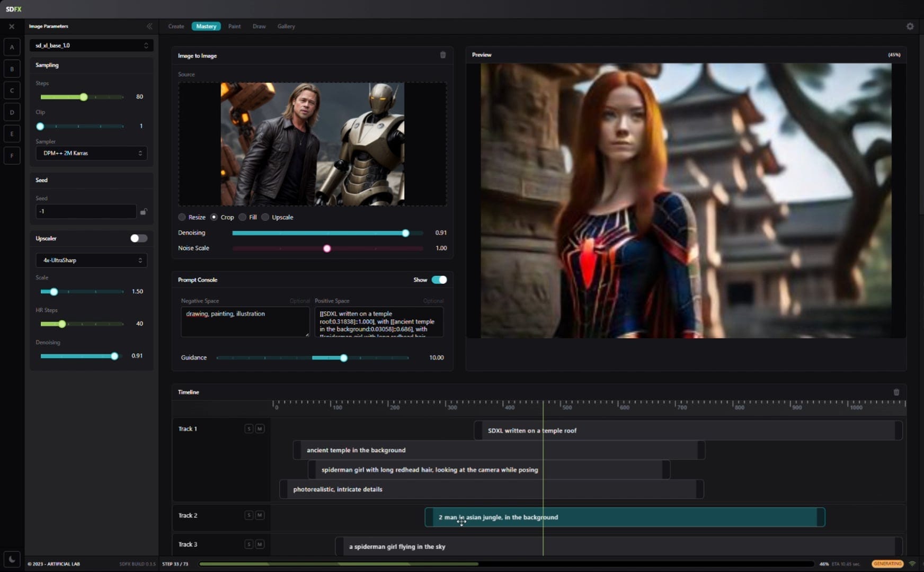
Task: Click the preview '(45%)' percentage text
Action: [894, 55]
